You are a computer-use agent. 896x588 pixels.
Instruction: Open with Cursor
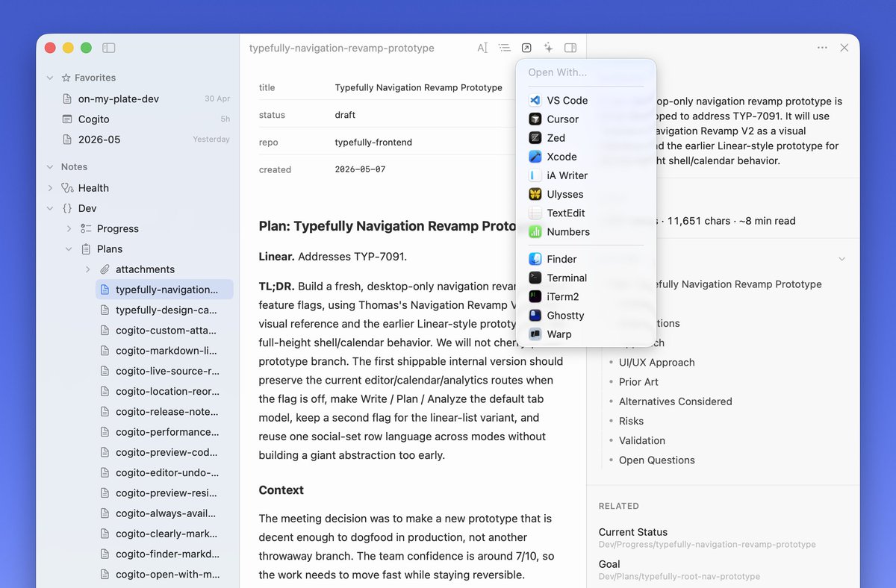tap(586, 119)
